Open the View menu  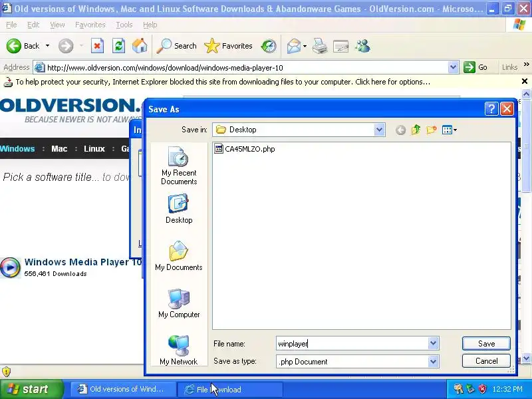coord(57,25)
